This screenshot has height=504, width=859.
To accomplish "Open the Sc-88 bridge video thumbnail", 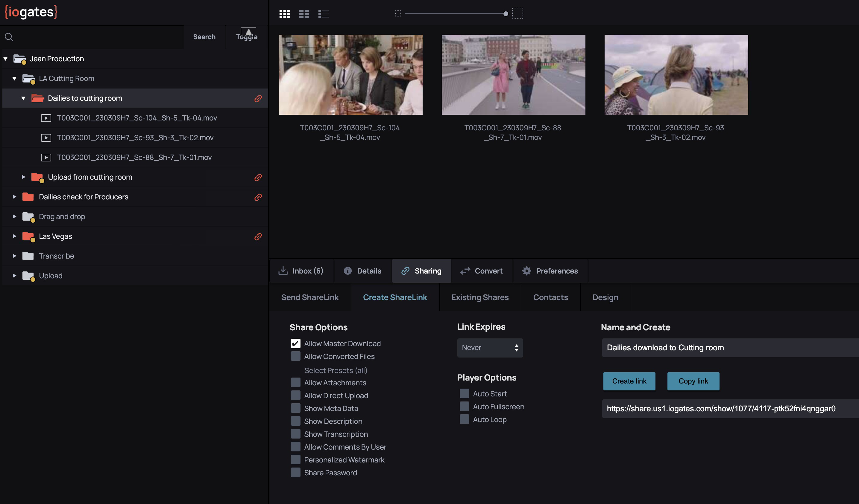I will [513, 74].
